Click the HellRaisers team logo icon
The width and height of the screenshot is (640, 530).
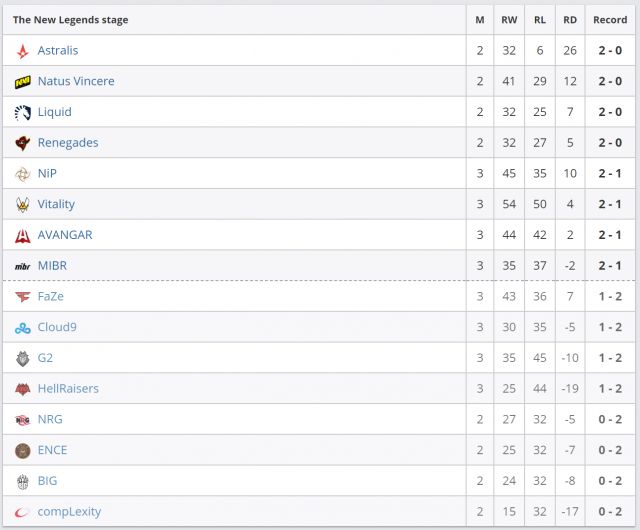point(23,389)
